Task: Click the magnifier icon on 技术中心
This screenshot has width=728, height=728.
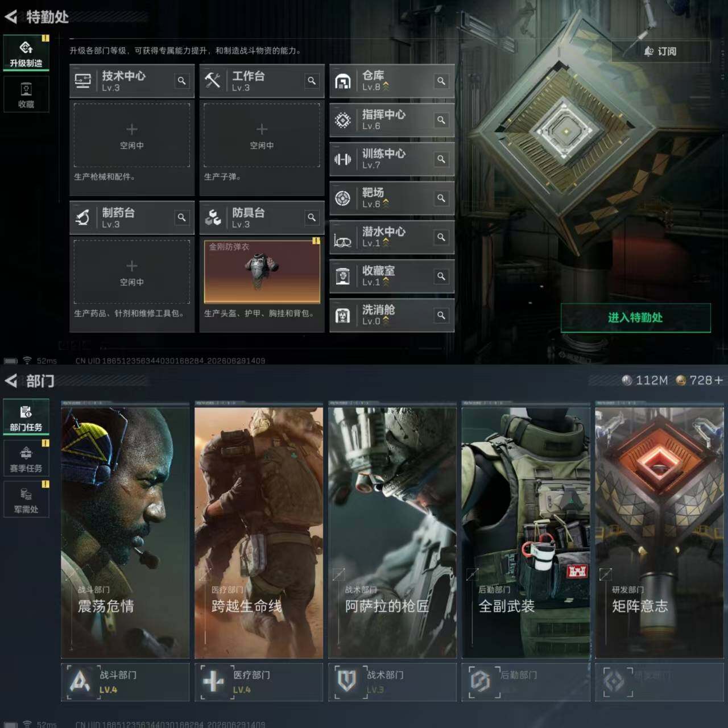Action: (x=181, y=81)
